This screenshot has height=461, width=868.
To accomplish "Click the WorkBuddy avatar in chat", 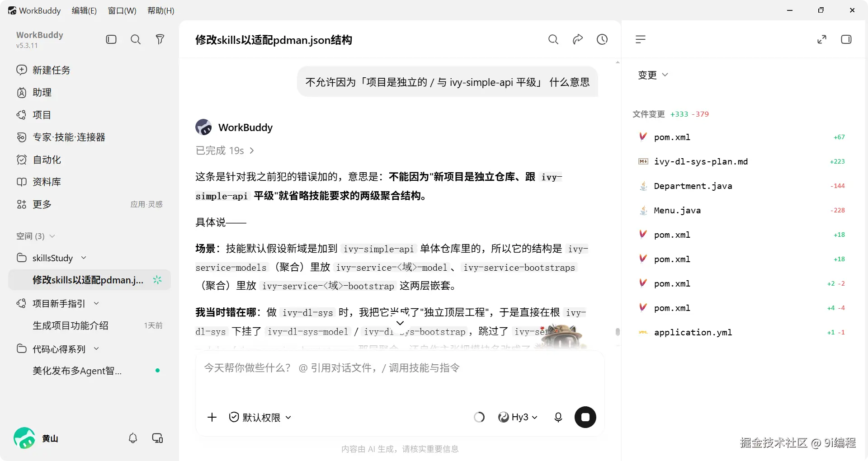I will click(204, 127).
